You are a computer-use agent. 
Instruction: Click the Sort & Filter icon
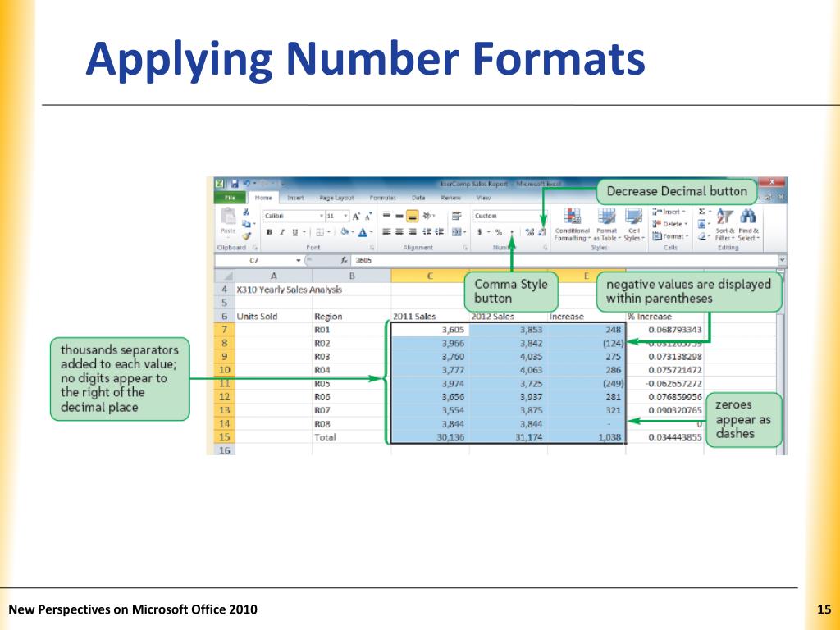pos(724,217)
